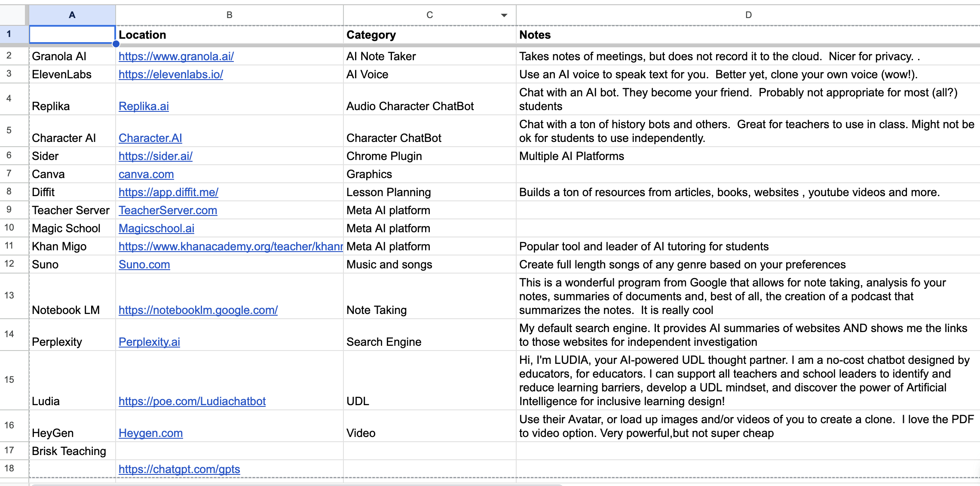The image size is (980, 486).
Task: Select column A header
Action: coord(72,15)
